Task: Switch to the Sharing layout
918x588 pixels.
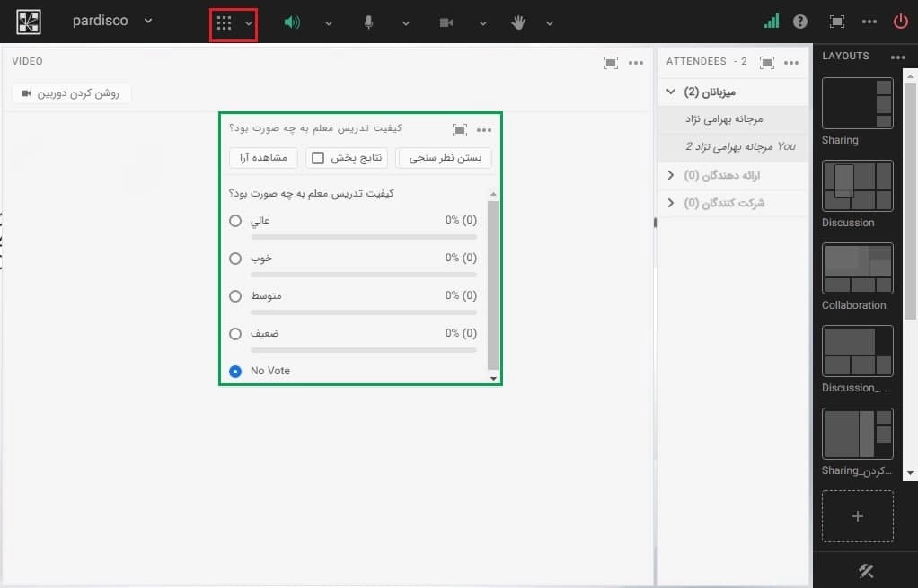Action: 858,103
